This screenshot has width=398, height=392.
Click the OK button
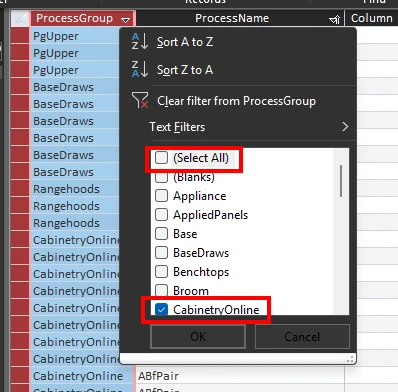(198, 336)
